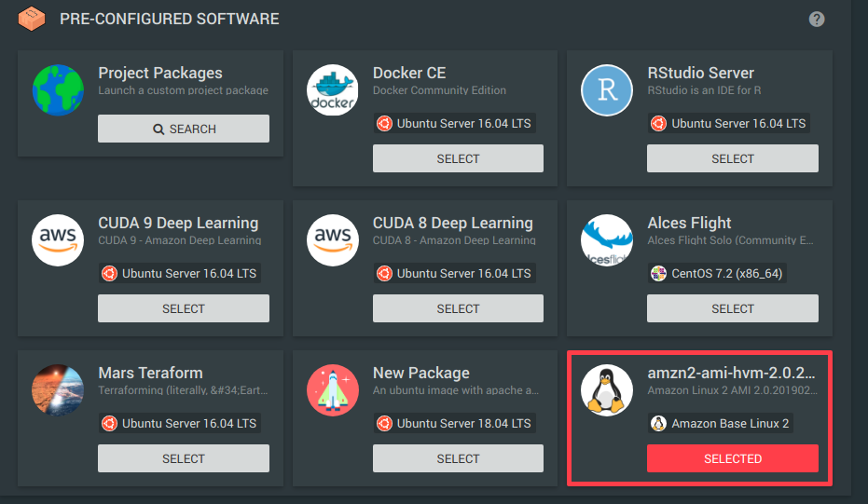Click 'Ubuntu Server 18.04 LTS' label
Viewport: 868px width, 504px height.
pyautogui.click(x=464, y=423)
